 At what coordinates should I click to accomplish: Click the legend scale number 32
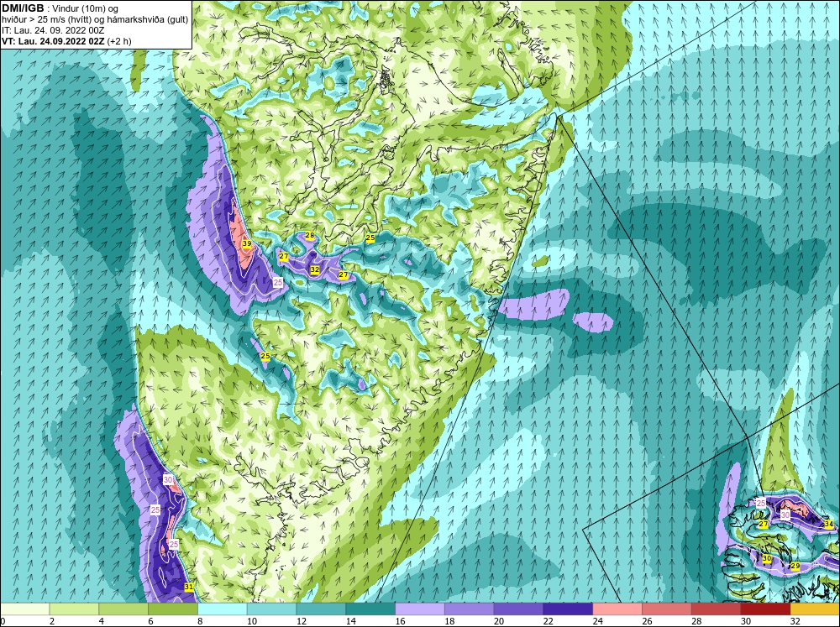(795, 621)
